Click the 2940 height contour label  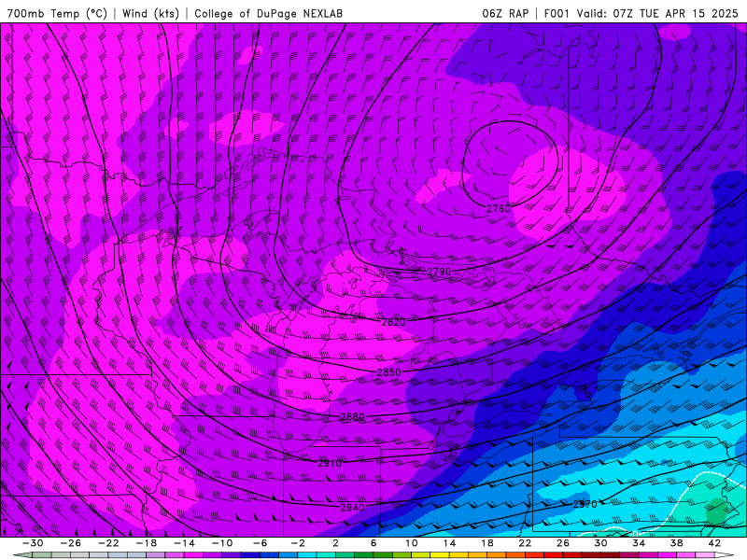(x=353, y=508)
